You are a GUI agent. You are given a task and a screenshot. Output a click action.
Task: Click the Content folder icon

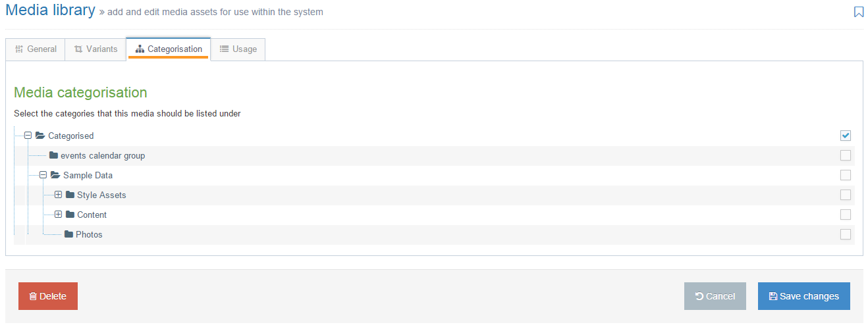tap(70, 215)
